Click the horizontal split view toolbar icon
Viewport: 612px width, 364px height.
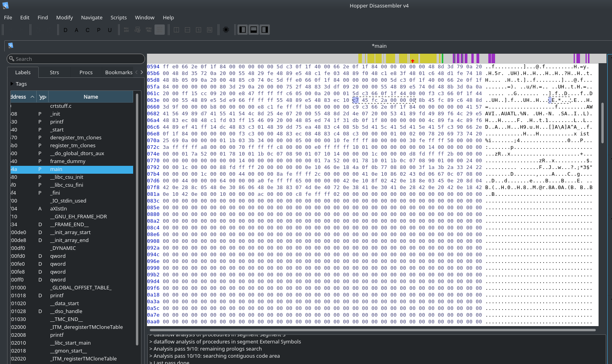tap(188, 30)
